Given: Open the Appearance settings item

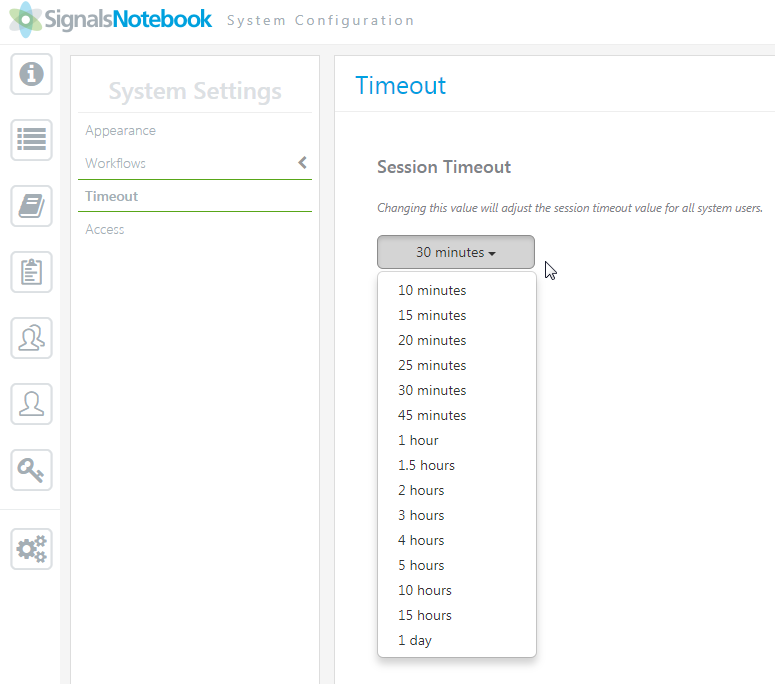Looking at the screenshot, I should 120,130.
